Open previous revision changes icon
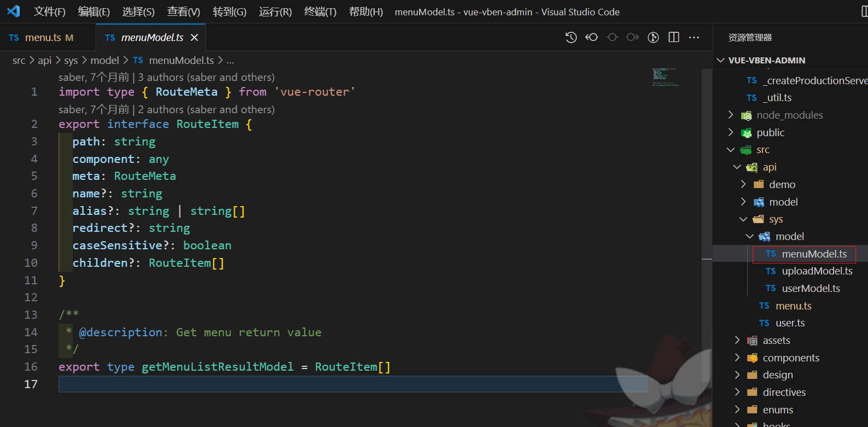The height and width of the screenshot is (427, 868). [x=592, y=37]
